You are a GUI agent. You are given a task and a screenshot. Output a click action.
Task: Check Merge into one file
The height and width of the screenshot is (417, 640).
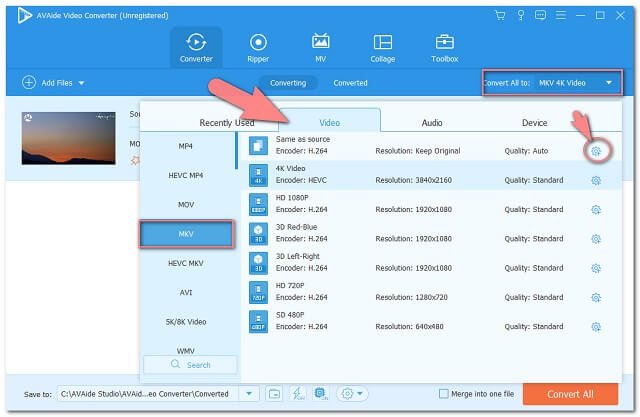pos(443,394)
